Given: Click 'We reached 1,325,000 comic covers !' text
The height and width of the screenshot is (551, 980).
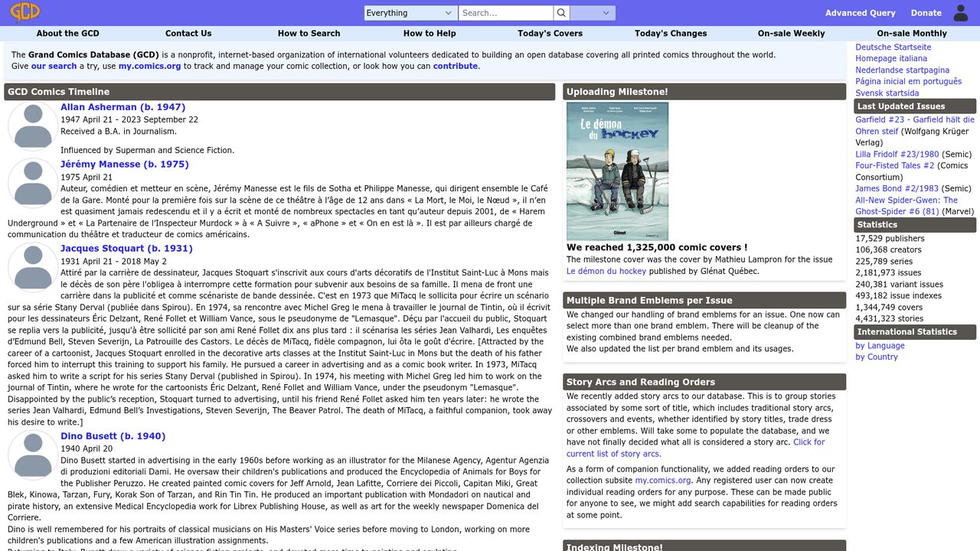Looking at the screenshot, I should tap(657, 248).
